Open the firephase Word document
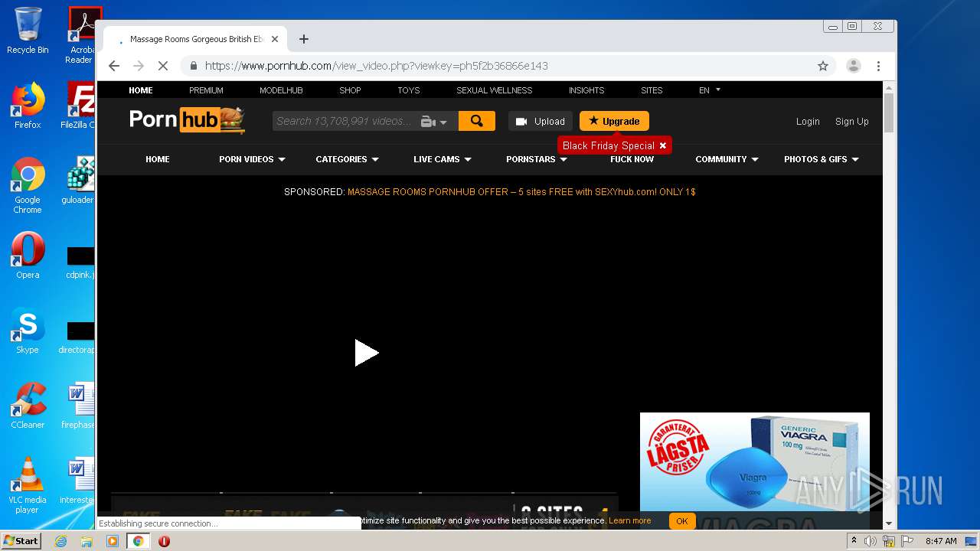 pyautogui.click(x=79, y=406)
